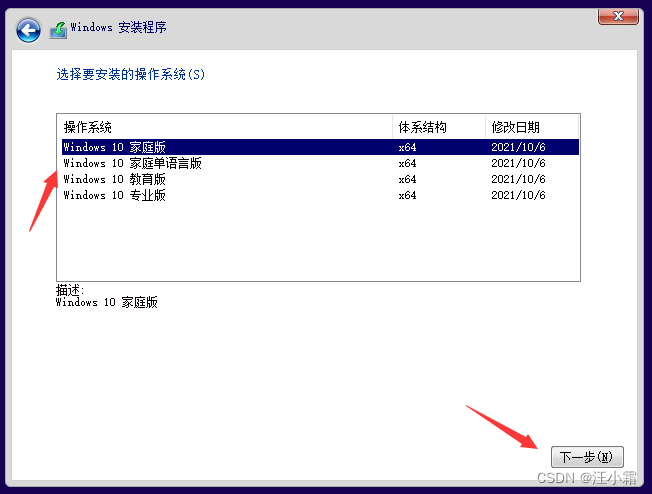Click the 下一步(N) button
The image size is (652, 494).
click(x=587, y=457)
